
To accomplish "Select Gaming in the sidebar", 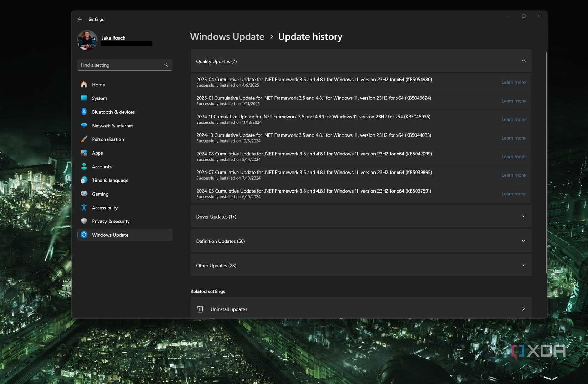I will tap(125, 194).
